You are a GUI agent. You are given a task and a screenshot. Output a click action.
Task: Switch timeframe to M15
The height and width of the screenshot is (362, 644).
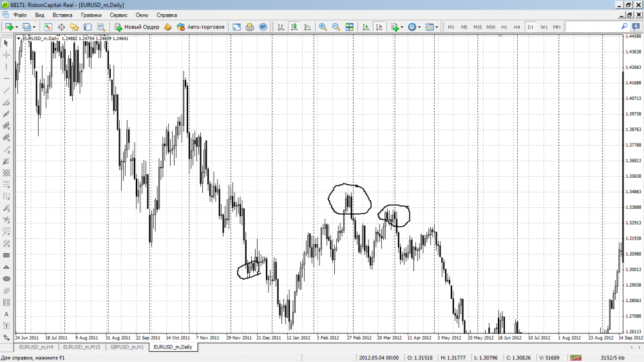point(477,27)
